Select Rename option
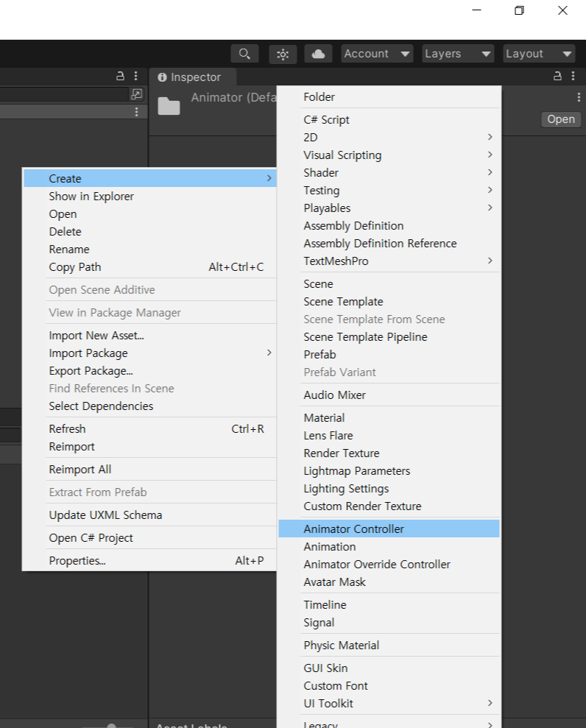The height and width of the screenshot is (728, 586). 150,250
